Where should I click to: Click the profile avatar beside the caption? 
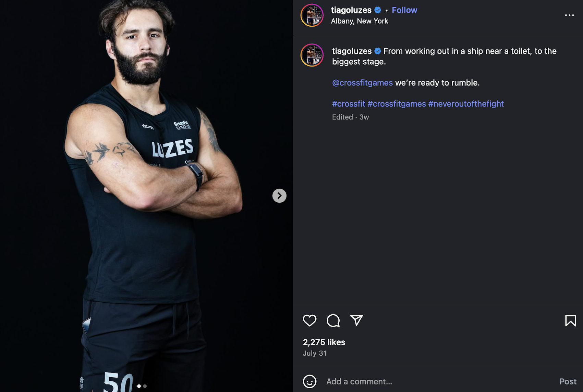click(x=312, y=55)
